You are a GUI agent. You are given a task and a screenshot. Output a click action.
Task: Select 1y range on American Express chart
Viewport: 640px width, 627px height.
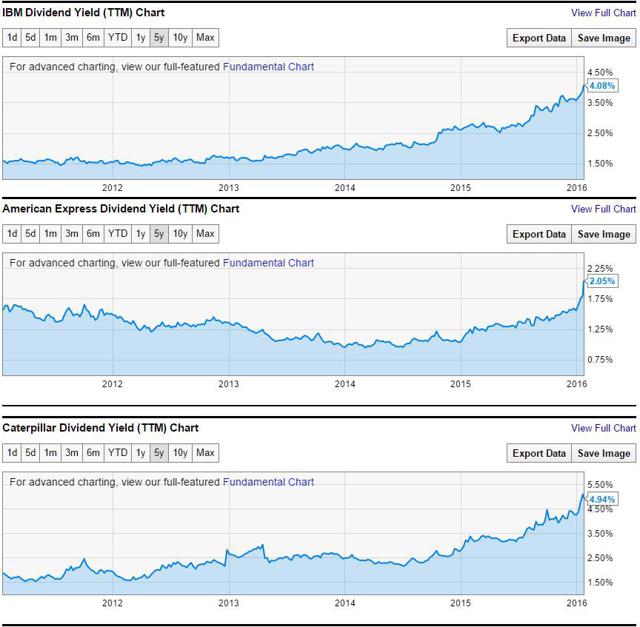140,233
